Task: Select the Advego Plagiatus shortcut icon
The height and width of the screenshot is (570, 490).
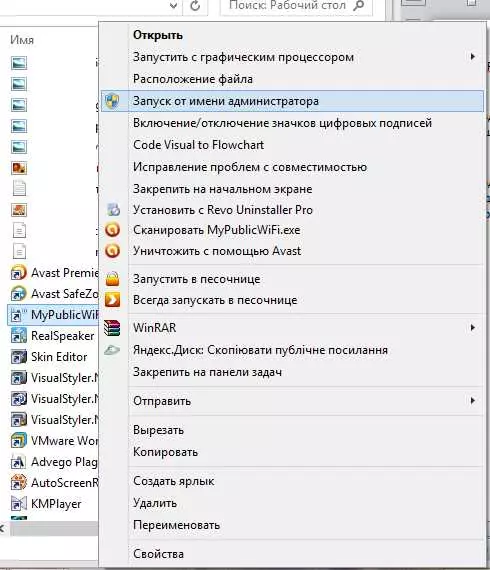Action: [x=19, y=461]
